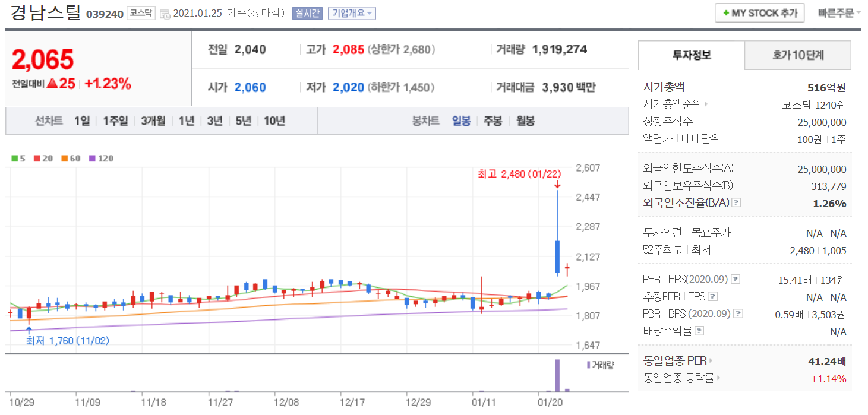Screen dimensions: 868x415
Task: Switch to the 호가10단계 tab
Action: point(797,55)
